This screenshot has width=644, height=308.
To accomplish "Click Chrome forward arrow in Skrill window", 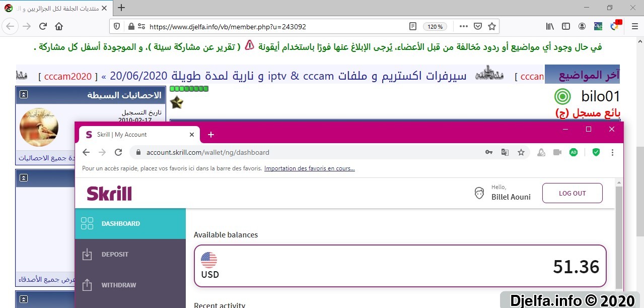I will [x=102, y=152].
